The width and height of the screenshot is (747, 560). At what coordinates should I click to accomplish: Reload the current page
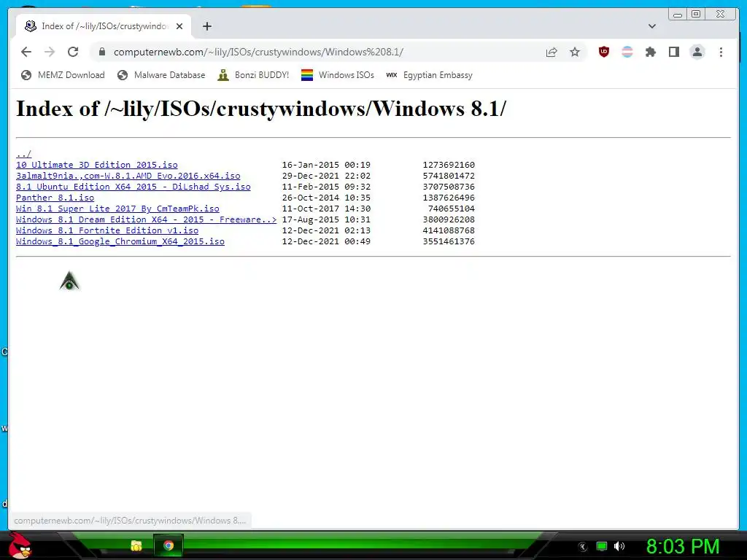(73, 52)
